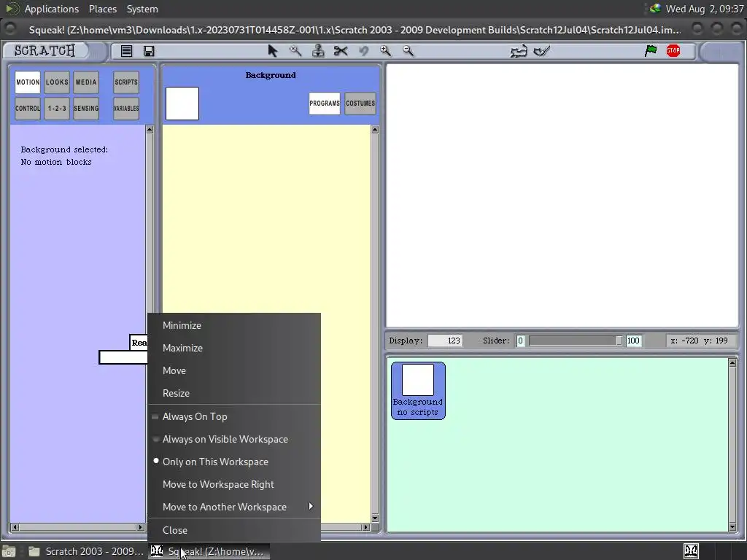This screenshot has height=560, width=747.
Task: Open the System menu
Action: 142,9
